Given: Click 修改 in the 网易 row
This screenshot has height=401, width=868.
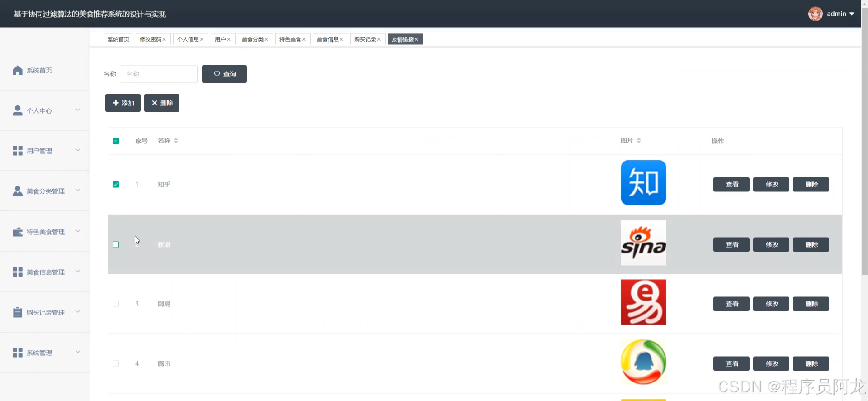Looking at the screenshot, I should click(771, 304).
